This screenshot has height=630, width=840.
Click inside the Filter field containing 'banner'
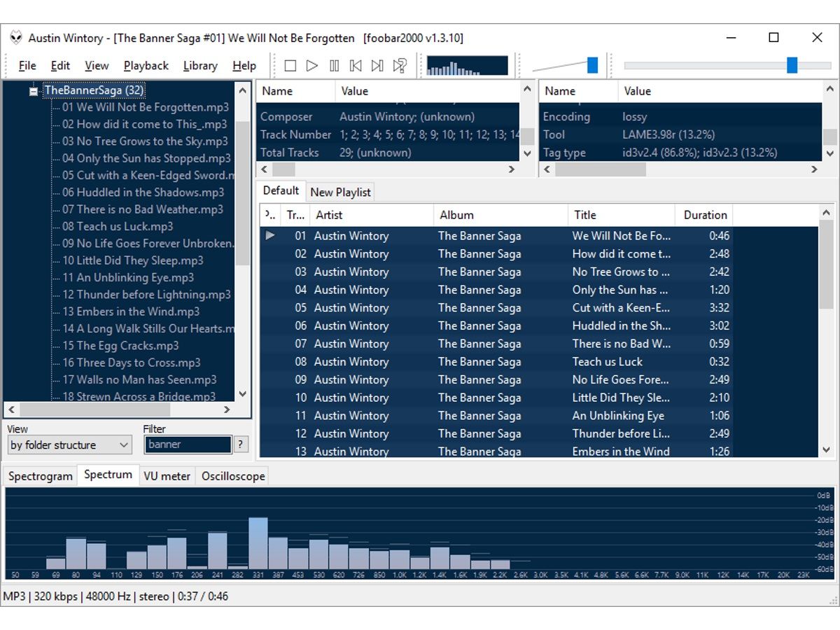click(189, 444)
